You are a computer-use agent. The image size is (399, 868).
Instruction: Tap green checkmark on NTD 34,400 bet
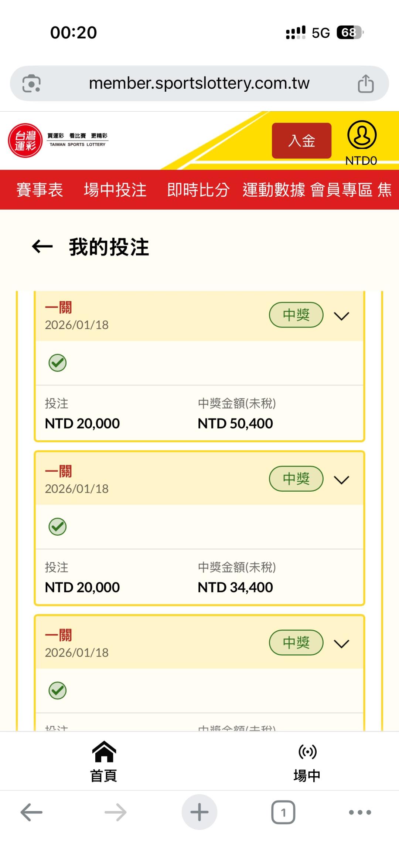tap(58, 526)
